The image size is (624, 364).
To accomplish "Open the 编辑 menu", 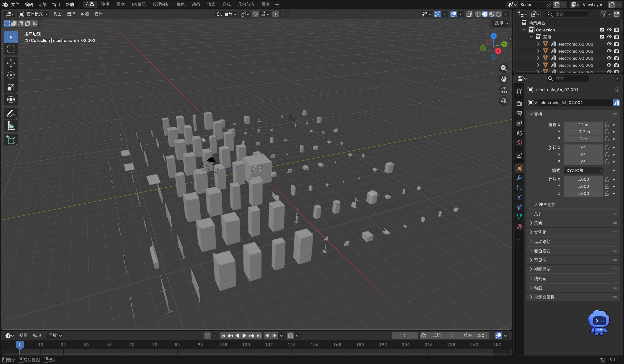I will [x=29, y=4].
